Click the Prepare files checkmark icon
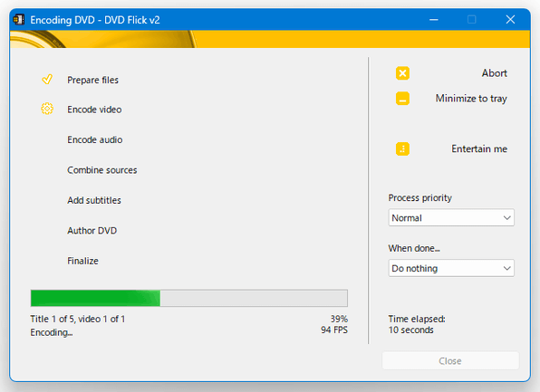The image size is (540, 392). click(x=47, y=80)
